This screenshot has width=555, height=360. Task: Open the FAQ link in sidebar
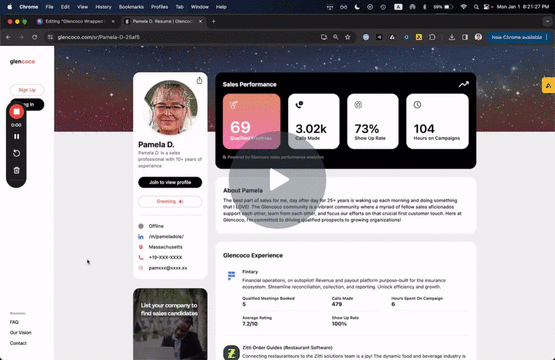tap(14, 322)
